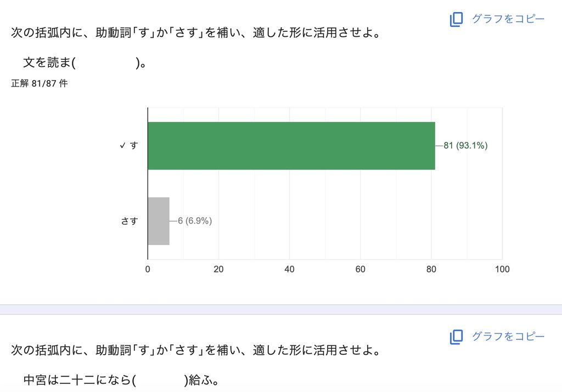Image resolution: width=562 pixels, height=392 pixels.
Task: Click the す axis label
Action: click(x=134, y=145)
